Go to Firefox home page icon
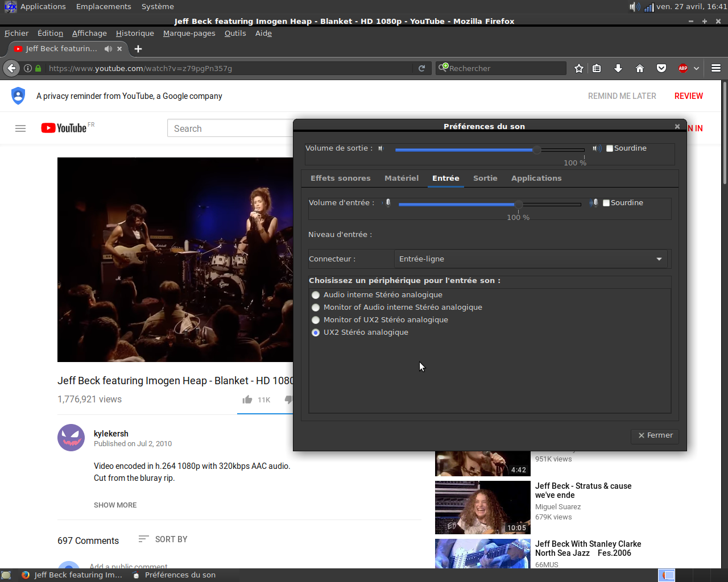728x582 pixels. [x=640, y=68]
